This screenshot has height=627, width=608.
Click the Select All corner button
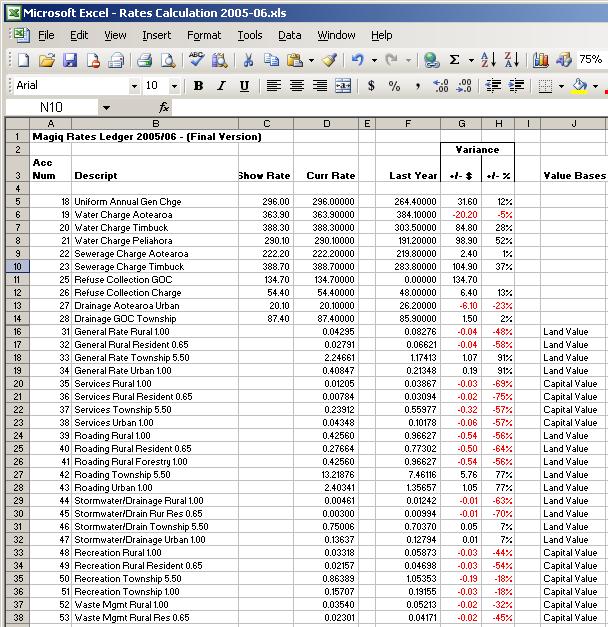point(17,124)
